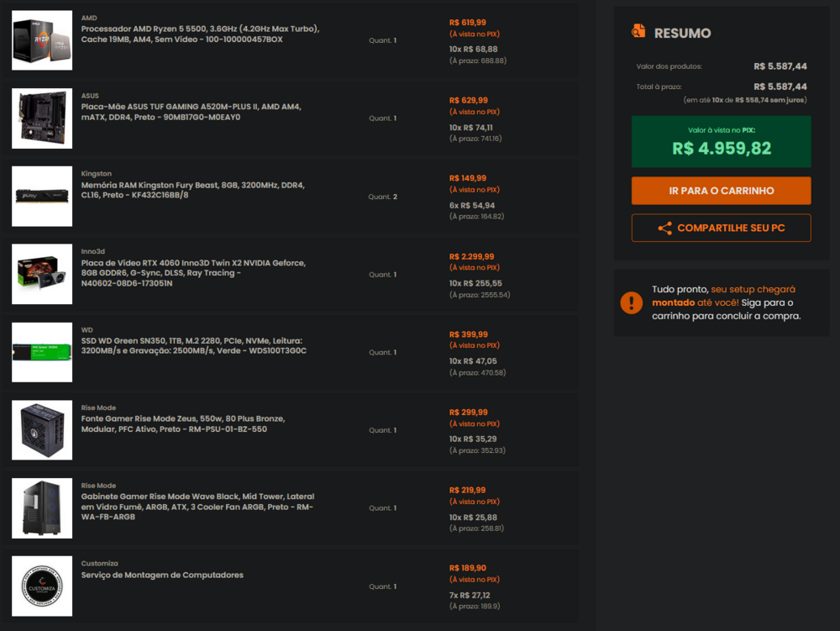Open the Placa-Mãe ASUS TUF Gaming title link
The image size is (840, 631).
[x=191, y=112]
